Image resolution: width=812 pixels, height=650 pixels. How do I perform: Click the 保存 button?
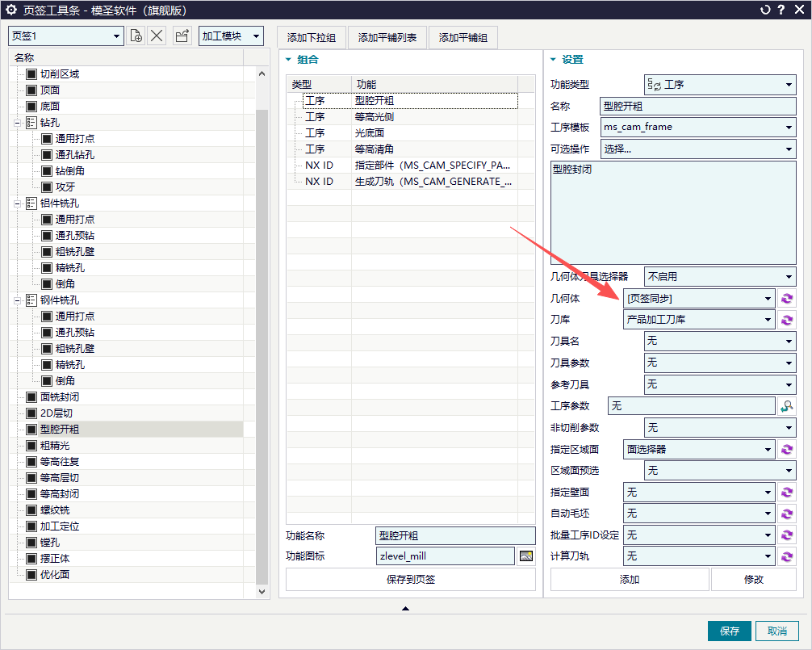tap(730, 631)
